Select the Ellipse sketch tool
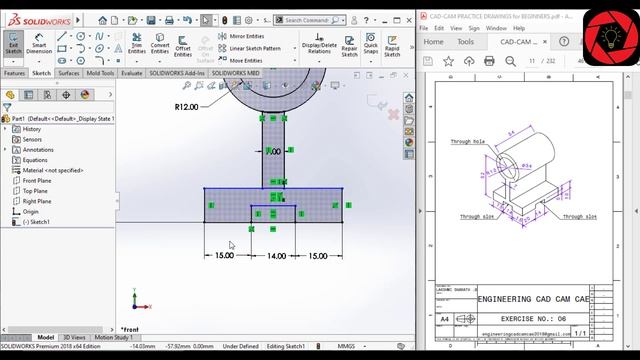The height and width of the screenshot is (360, 640). (99, 49)
